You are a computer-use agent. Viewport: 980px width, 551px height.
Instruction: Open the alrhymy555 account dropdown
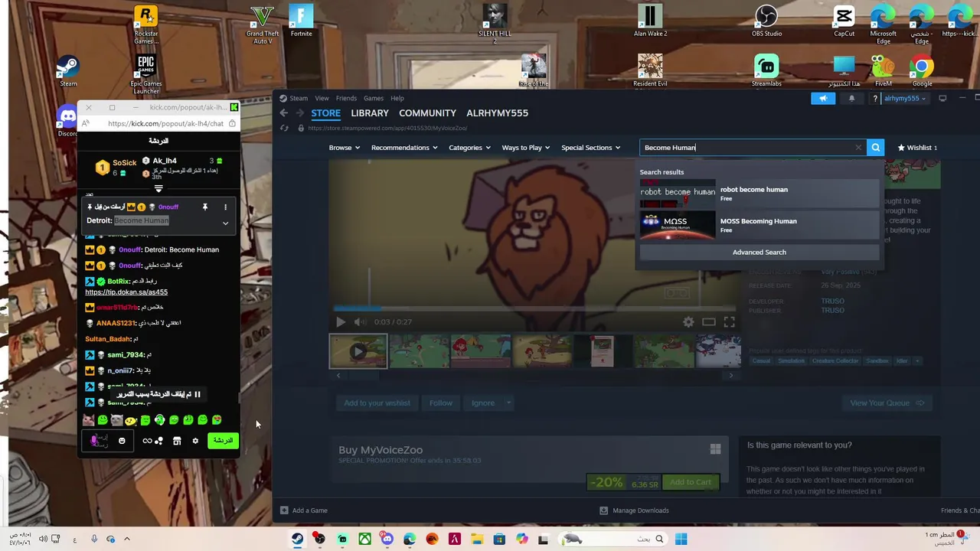[x=906, y=98]
